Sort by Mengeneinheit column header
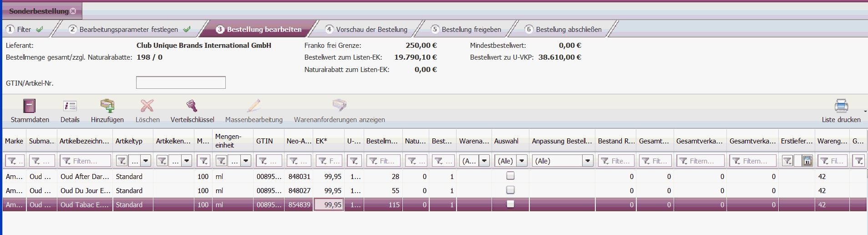Viewport: 868px width, 235px height. [233, 141]
